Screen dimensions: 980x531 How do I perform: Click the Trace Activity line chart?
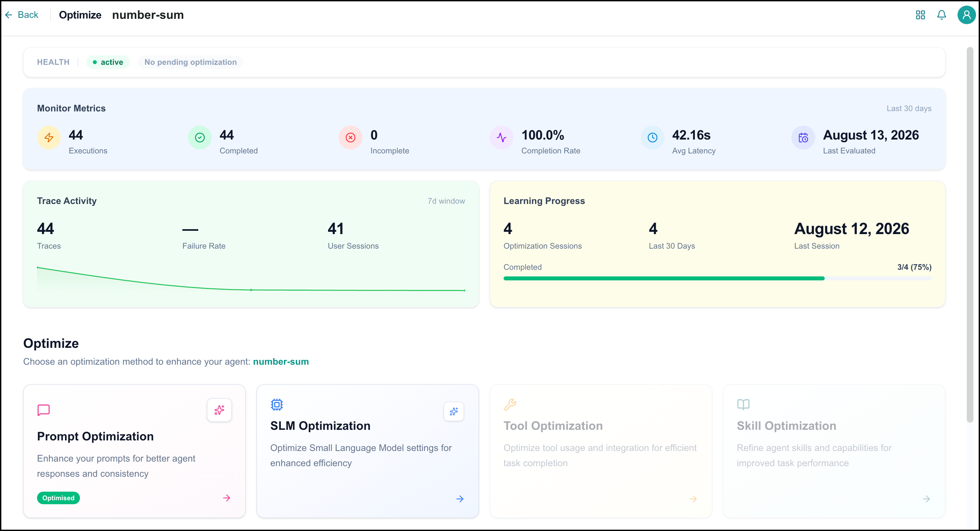click(251, 280)
